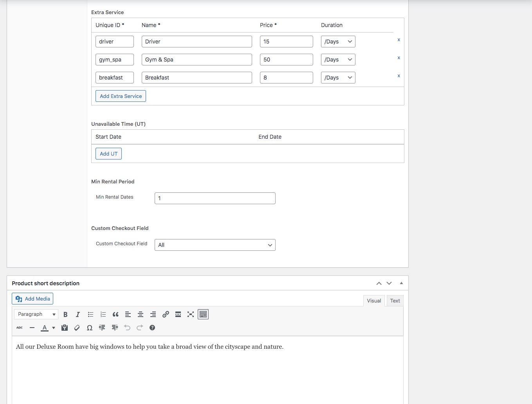Insert or edit a link
Viewport: 532px width, 404px height.
tap(166, 314)
